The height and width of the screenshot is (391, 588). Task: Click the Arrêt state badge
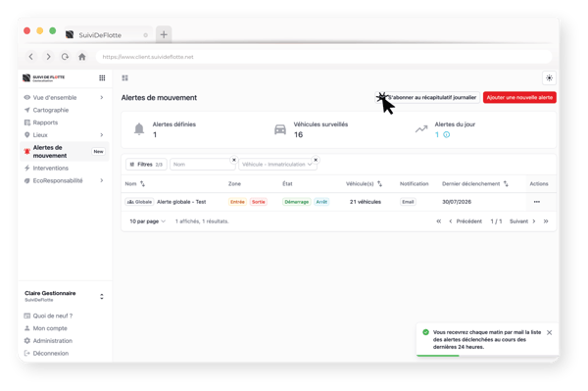point(321,202)
